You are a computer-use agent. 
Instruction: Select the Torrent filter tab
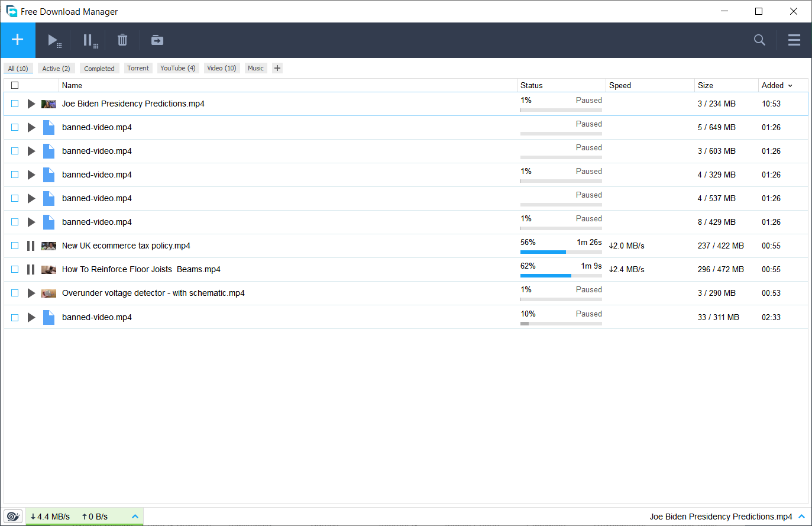(x=138, y=68)
